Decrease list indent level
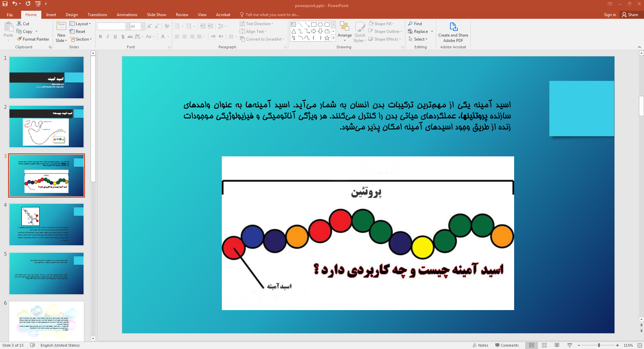The image size is (644, 349). (203, 26)
